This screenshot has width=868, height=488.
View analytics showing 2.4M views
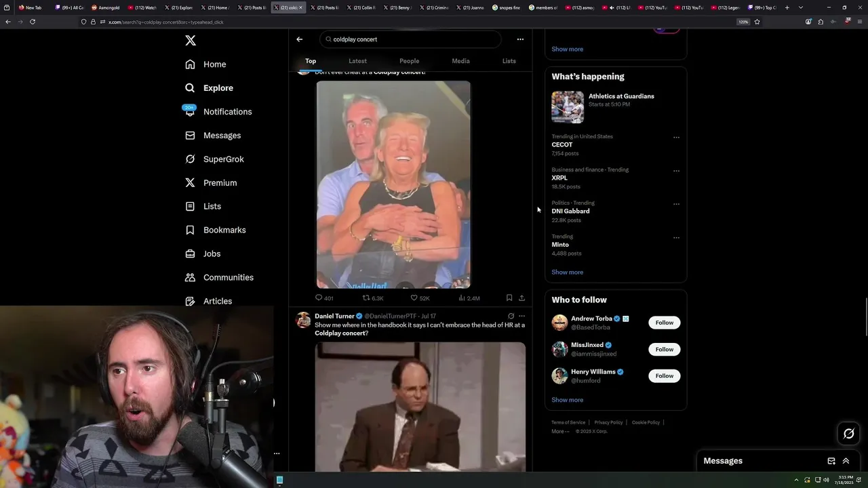pyautogui.click(x=469, y=298)
